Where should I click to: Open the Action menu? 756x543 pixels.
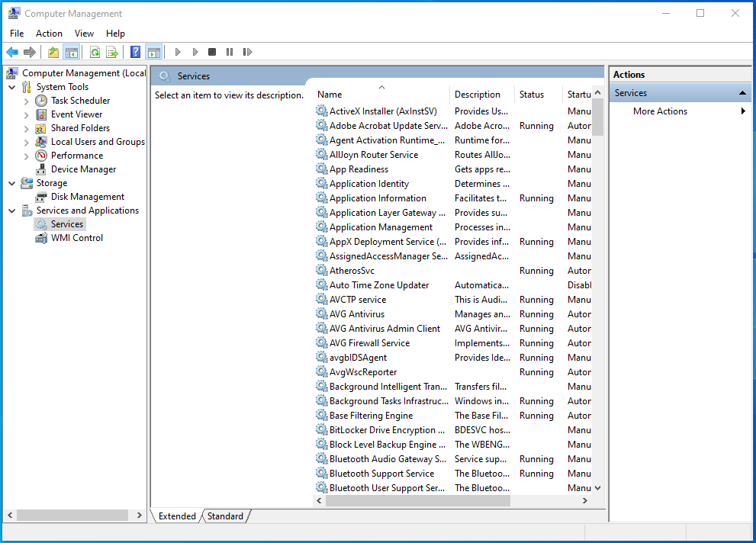[x=49, y=34]
